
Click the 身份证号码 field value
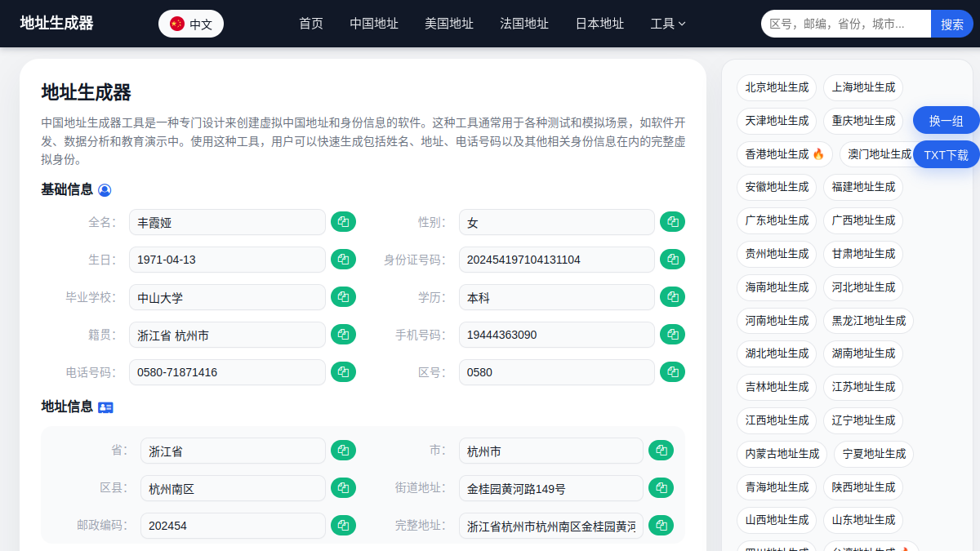(x=557, y=260)
